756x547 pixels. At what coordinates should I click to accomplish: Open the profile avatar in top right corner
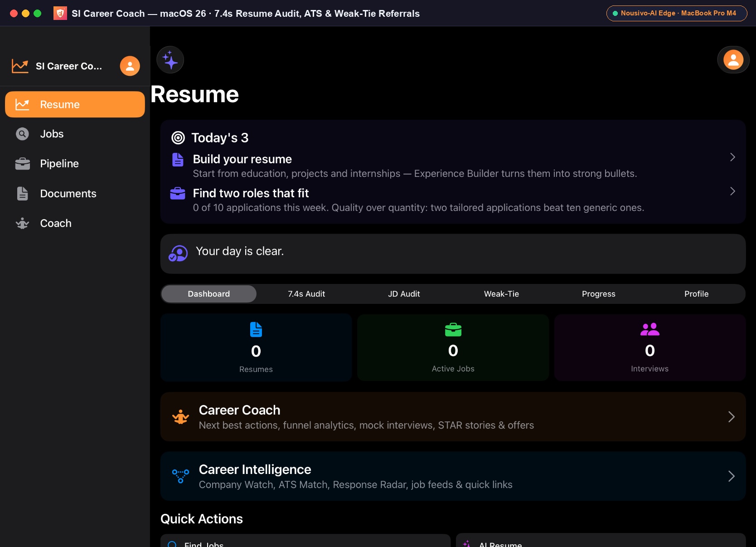[733, 59]
